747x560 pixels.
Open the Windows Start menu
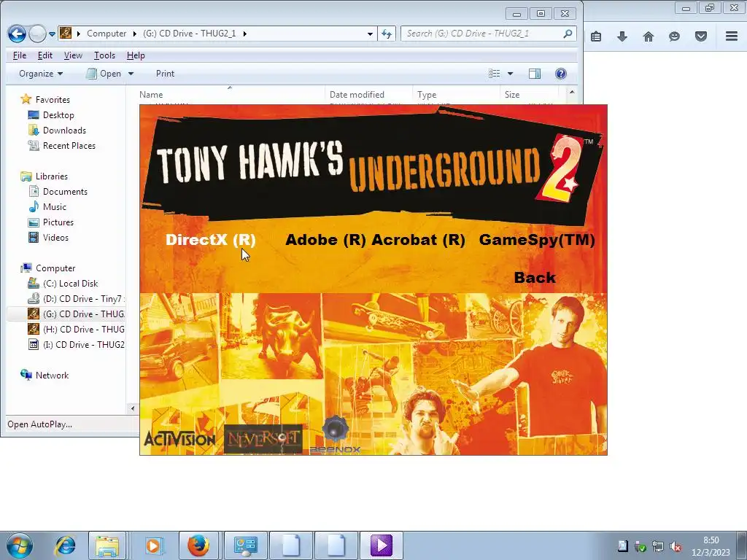[x=20, y=545]
